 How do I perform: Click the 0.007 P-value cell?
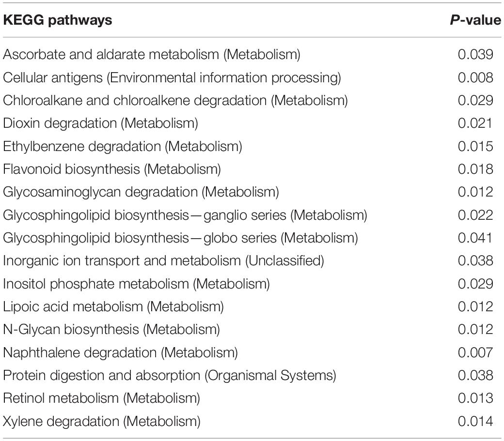pyautogui.click(x=475, y=352)
